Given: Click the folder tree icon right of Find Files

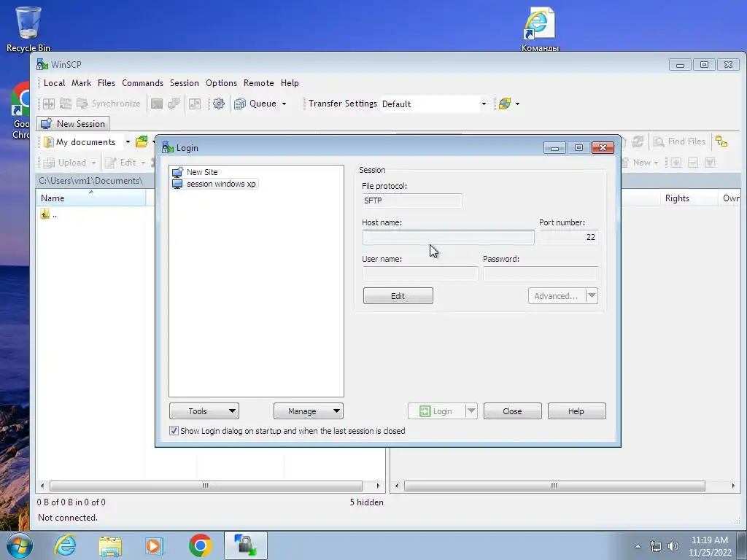Looking at the screenshot, I should (x=721, y=141).
